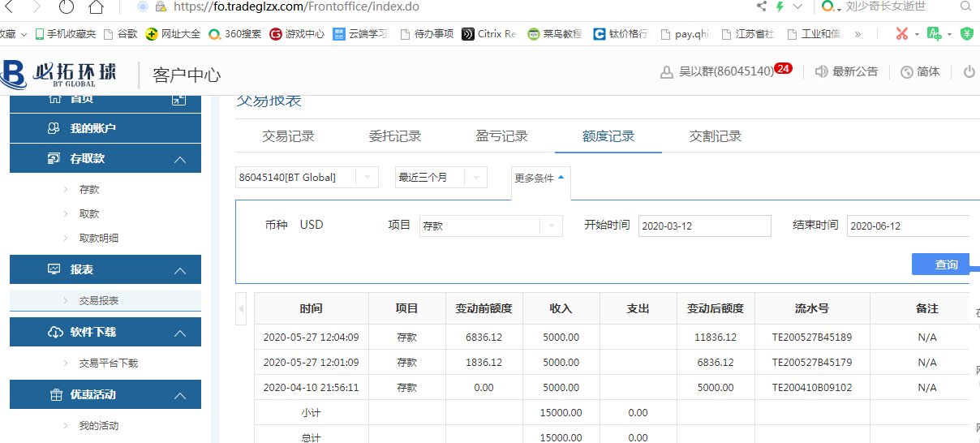Switch to 委托记录 tab

pyautogui.click(x=395, y=136)
